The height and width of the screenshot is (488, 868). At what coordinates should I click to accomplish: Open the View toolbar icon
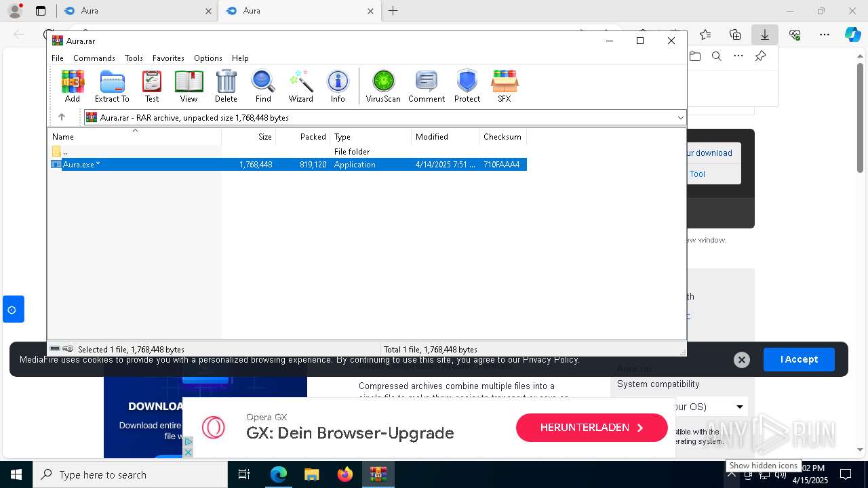click(x=189, y=86)
